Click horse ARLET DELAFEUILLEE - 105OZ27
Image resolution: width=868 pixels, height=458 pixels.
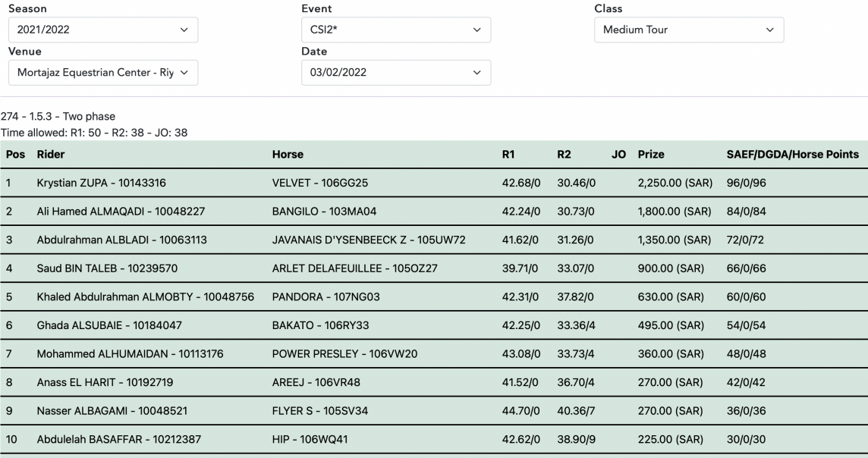tap(355, 268)
